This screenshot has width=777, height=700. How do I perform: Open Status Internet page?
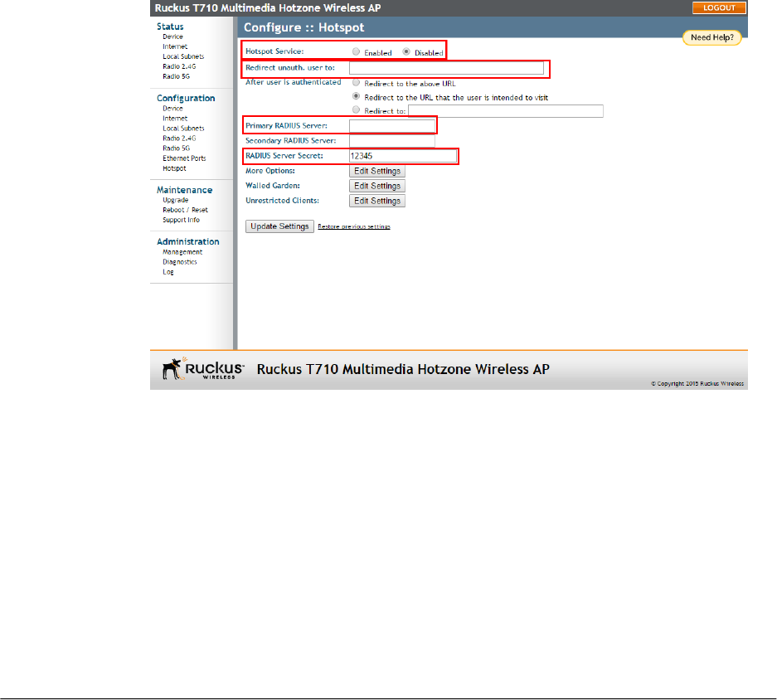tap(175, 46)
